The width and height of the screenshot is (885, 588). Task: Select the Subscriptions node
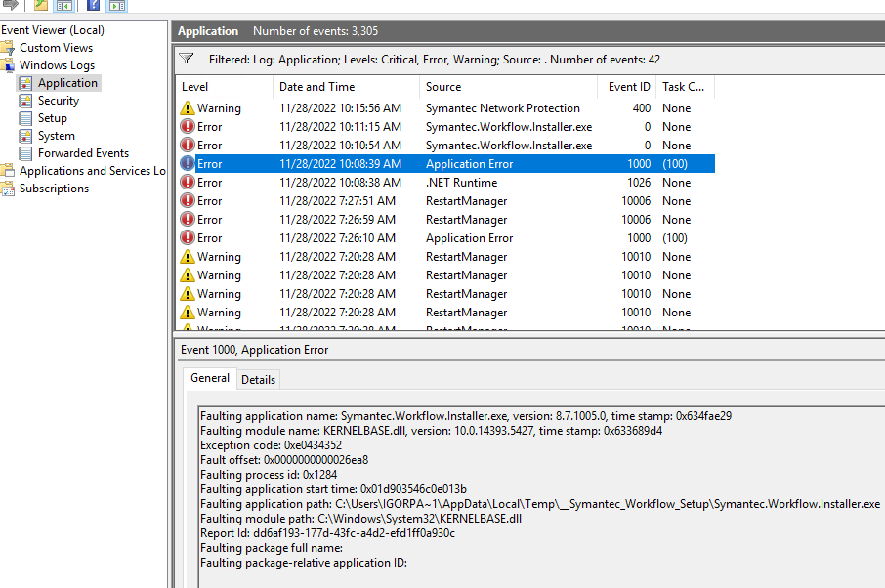[x=54, y=189]
